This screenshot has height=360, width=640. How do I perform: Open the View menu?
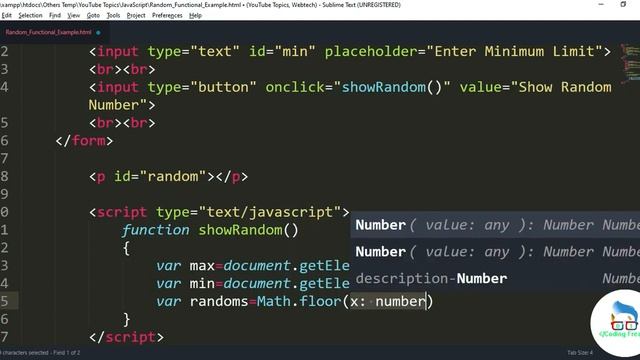73,16
